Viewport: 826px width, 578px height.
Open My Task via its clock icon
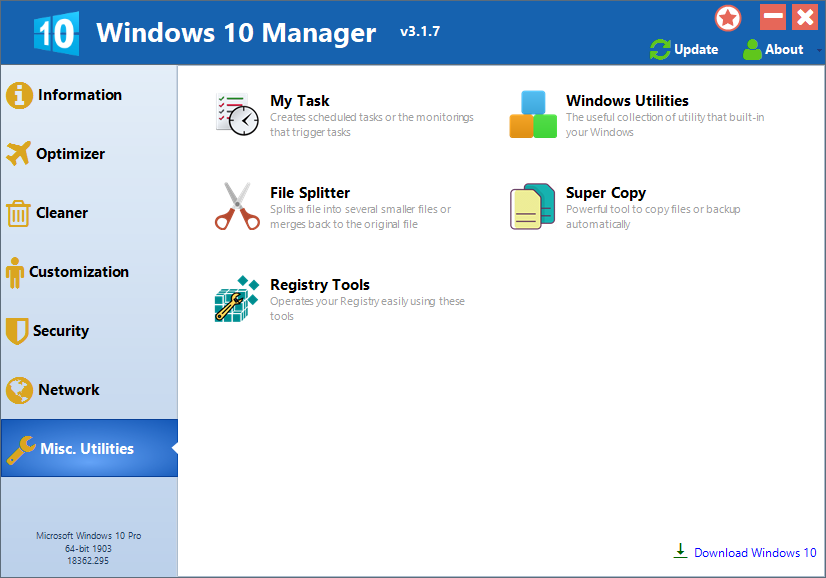[237, 114]
